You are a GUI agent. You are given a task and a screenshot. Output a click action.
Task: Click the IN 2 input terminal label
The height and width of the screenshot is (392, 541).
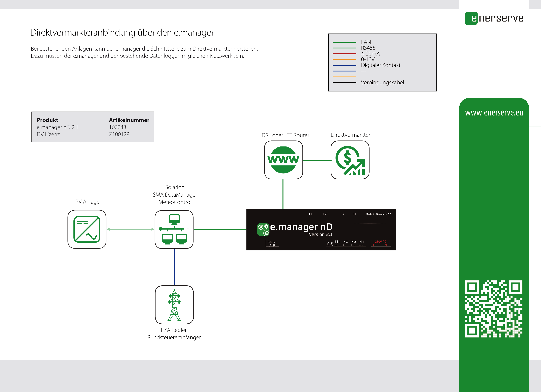tap(353, 242)
